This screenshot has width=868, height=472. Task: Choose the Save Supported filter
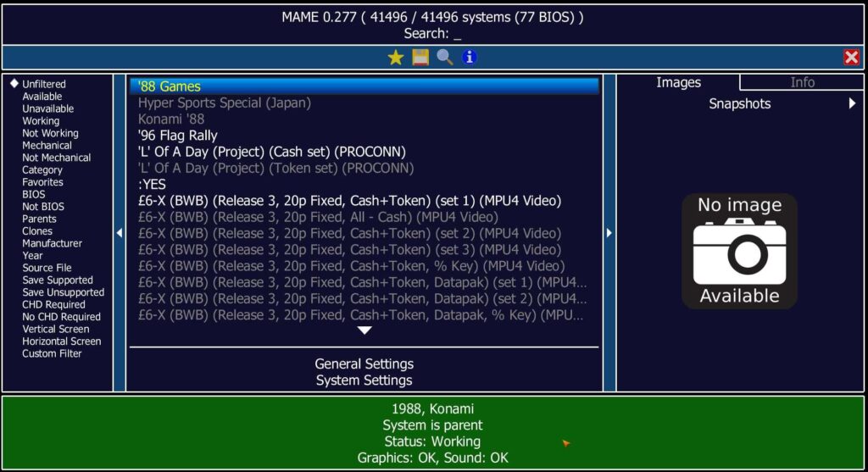tap(57, 280)
